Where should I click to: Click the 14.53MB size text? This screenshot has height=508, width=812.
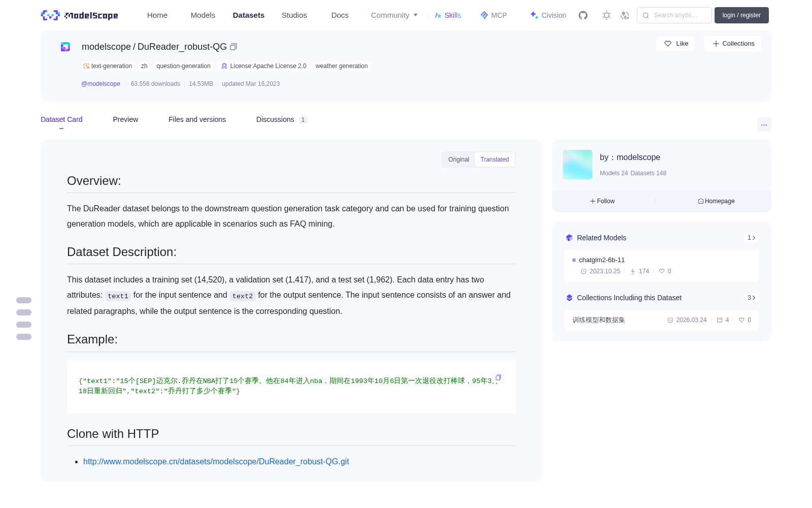[x=201, y=84]
